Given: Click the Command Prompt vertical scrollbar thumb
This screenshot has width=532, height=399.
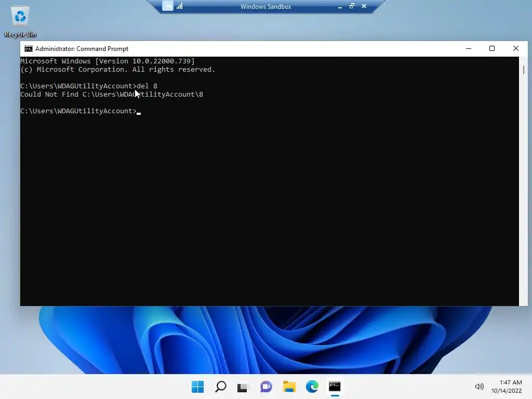Looking at the screenshot, I should pos(524,70).
